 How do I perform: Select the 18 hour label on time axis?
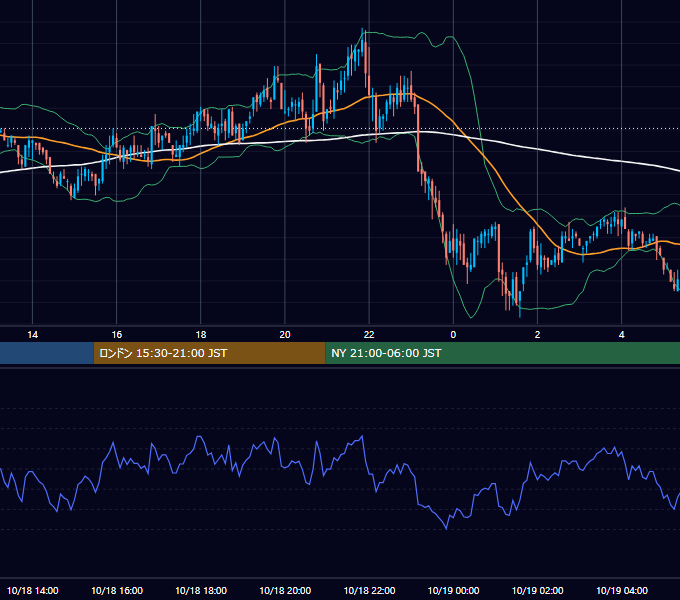pos(201,335)
